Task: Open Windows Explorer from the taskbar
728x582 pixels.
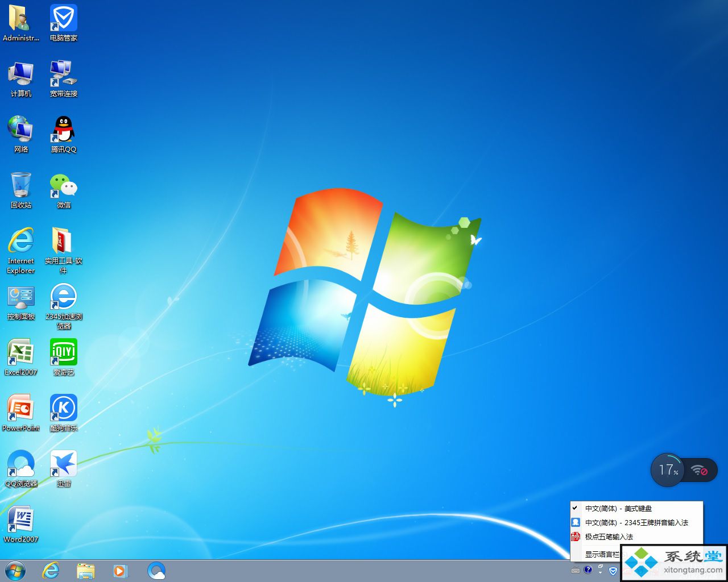Action: coord(85,571)
